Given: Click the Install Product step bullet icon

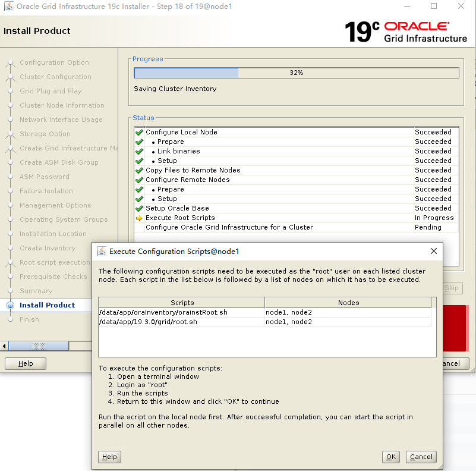Looking at the screenshot, I should 10,306.
